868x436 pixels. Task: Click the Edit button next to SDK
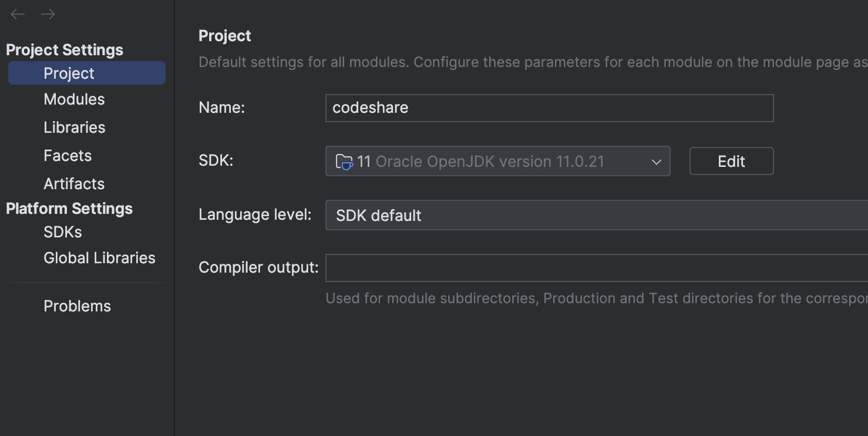point(731,160)
